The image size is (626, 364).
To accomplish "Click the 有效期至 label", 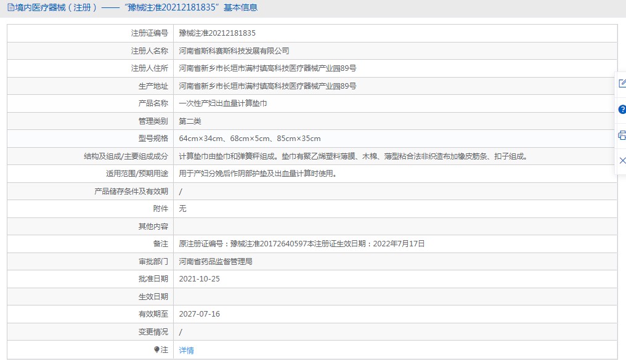I will pos(153,314).
